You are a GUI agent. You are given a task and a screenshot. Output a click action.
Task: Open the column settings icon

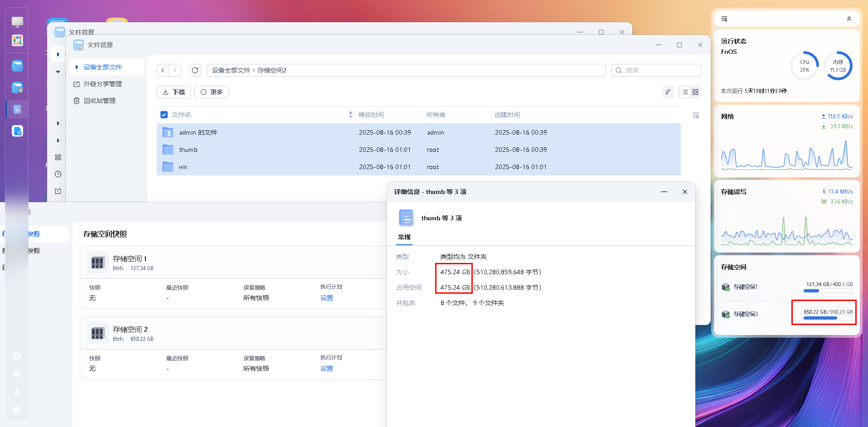point(696,116)
